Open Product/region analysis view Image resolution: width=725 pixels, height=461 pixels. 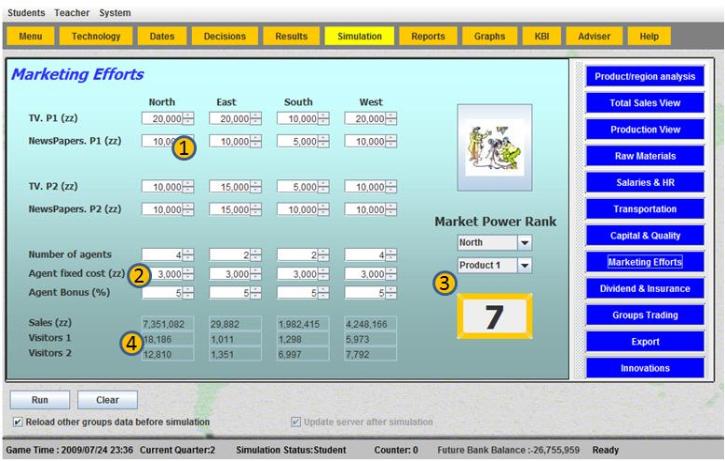642,77
